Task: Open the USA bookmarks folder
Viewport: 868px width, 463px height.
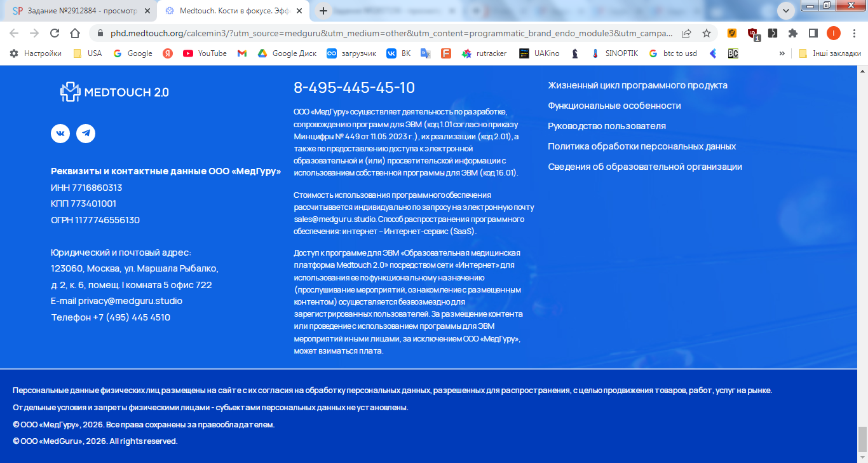Action: point(87,53)
